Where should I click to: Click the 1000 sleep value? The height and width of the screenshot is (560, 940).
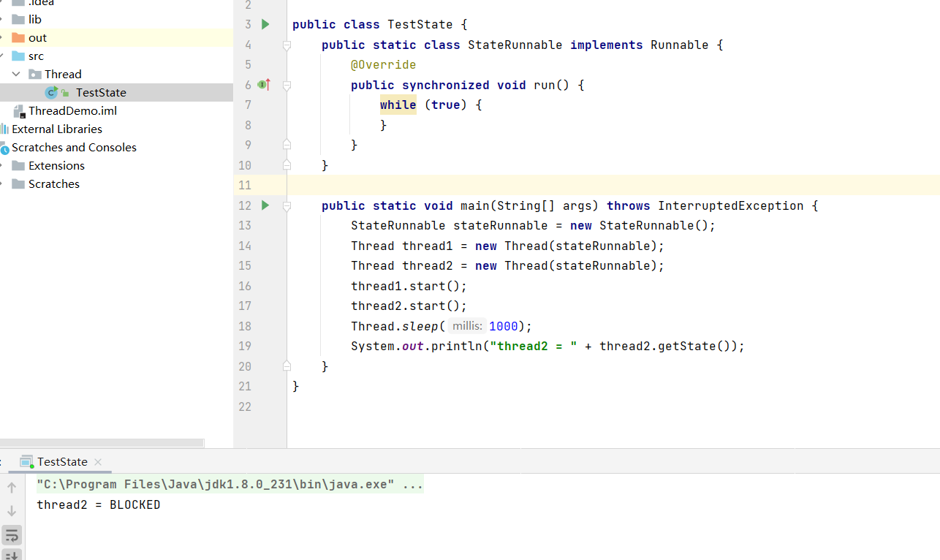(x=504, y=326)
